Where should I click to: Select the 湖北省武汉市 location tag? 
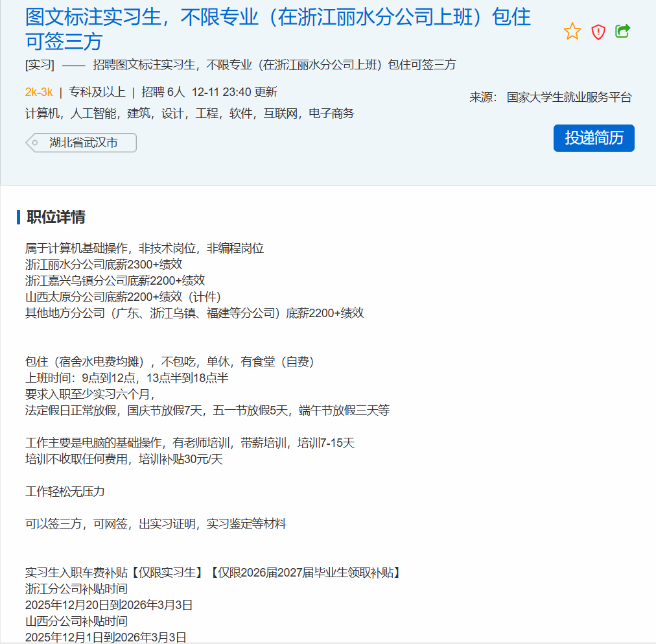pos(83,143)
